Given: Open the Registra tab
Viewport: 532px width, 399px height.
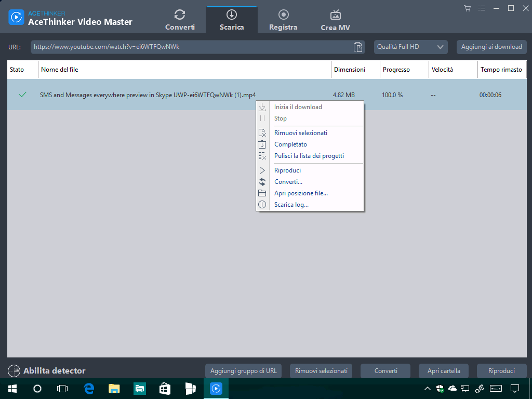Looking at the screenshot, I should coord(283,20).
